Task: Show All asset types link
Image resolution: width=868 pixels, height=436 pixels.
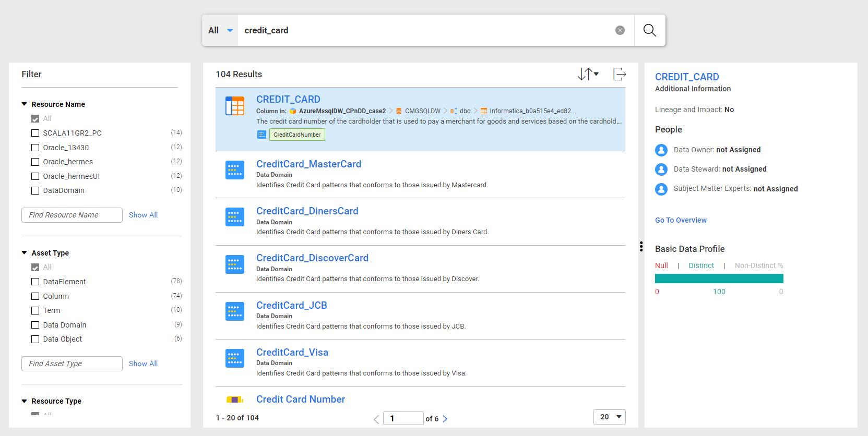Action: (x=143, y=364)
